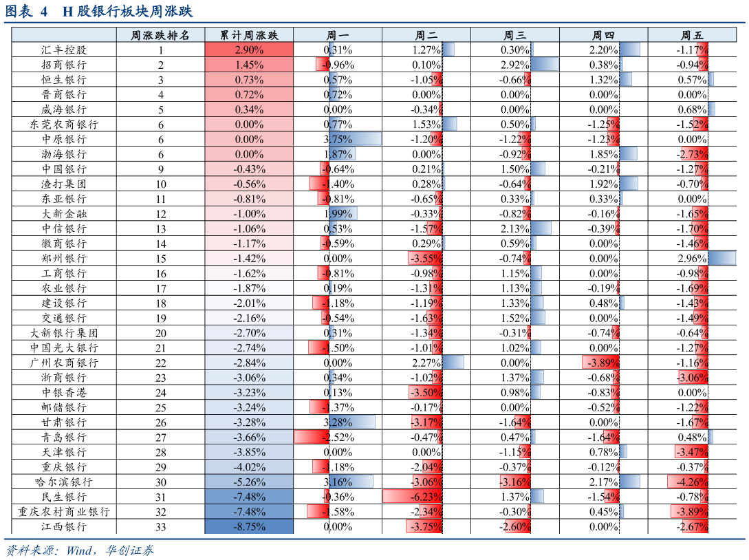Screen dimensions: 749x560
Task: Click the -3.16% red bar under 周三
Action: click(x=515, y=482)
